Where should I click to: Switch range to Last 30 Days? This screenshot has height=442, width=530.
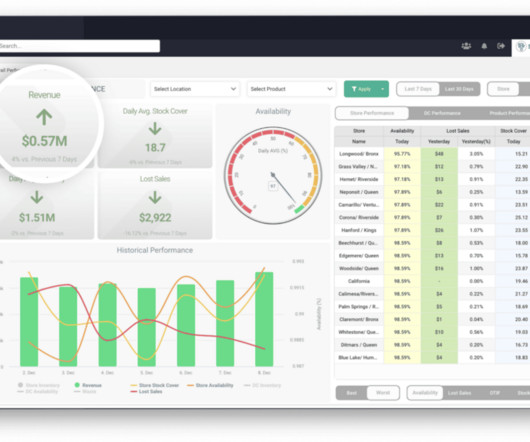click(459, 89)
